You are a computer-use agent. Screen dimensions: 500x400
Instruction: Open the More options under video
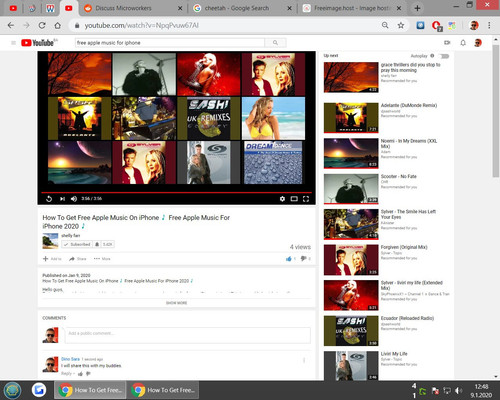[102, 259]
